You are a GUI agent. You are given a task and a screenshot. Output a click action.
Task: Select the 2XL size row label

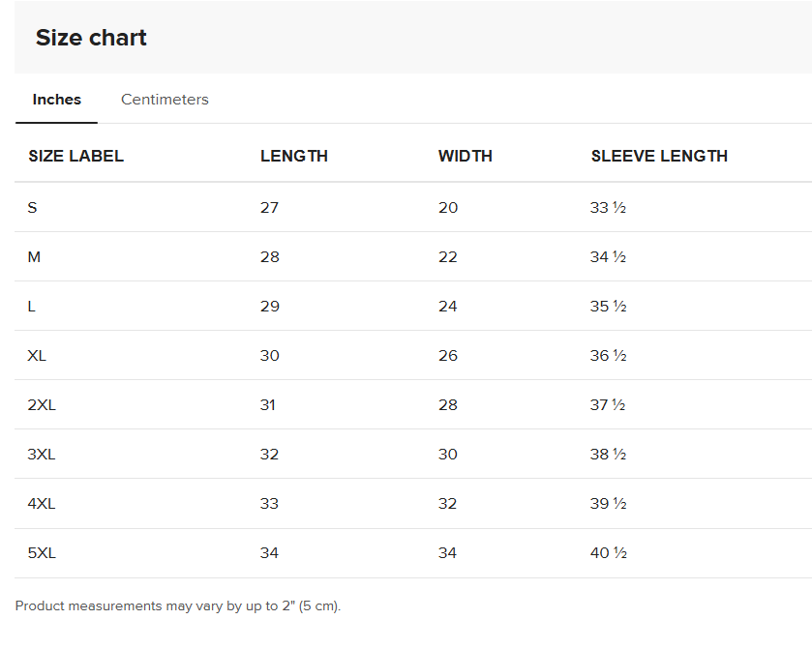click(42, 405)
